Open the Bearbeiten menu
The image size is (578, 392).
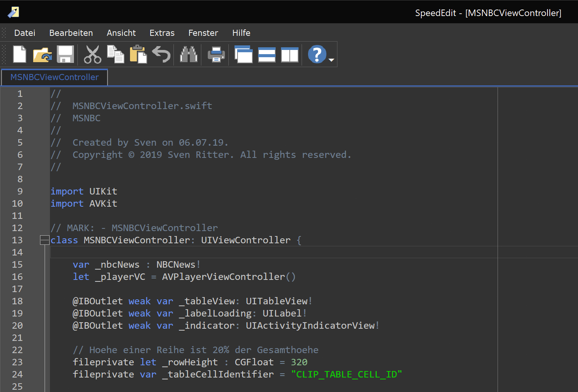71,33
